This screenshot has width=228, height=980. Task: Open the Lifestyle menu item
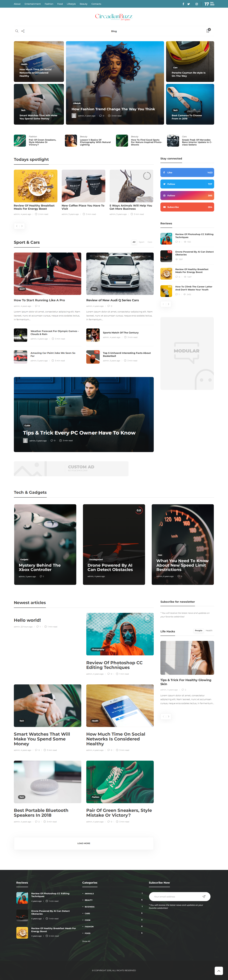[71, 4]
